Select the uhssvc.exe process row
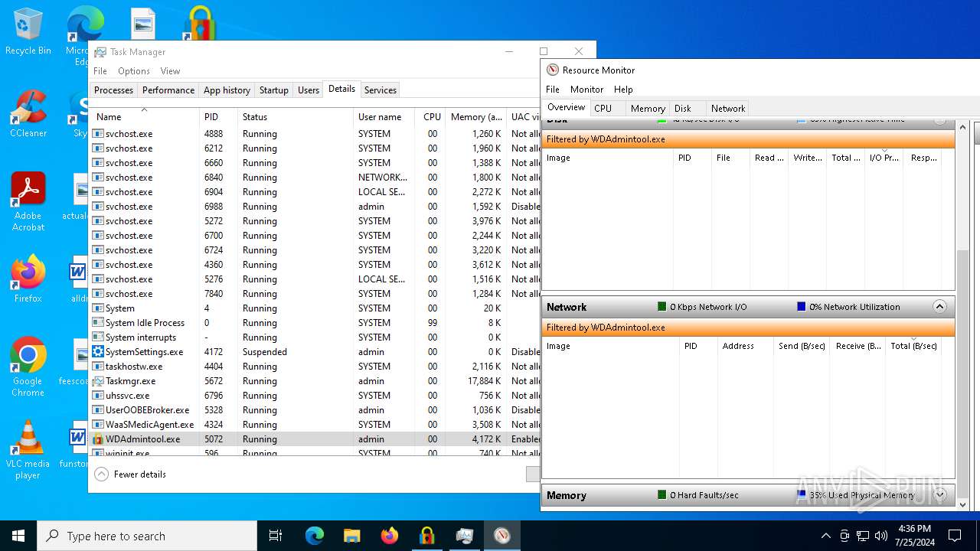 [x=315, y=396]
